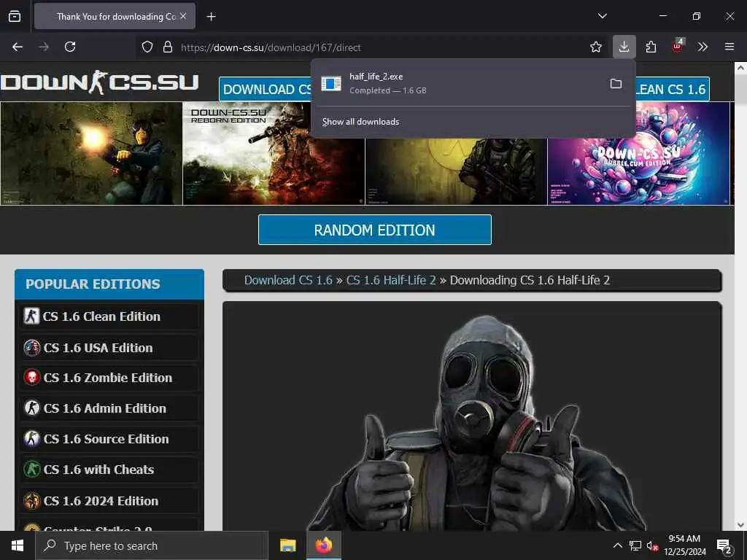Viewport: 747px width, 560px height.
Task: Open CS 1.6 with Cheats
Action: pyautogui.click(x=109, y=470)
